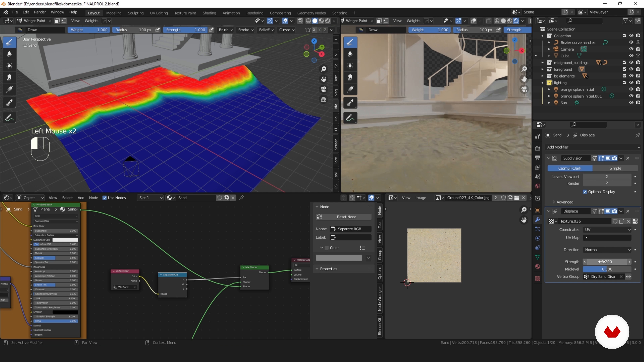Click the zoom view icon in left viewport
644x362 pixels.
tap(324, 69)
